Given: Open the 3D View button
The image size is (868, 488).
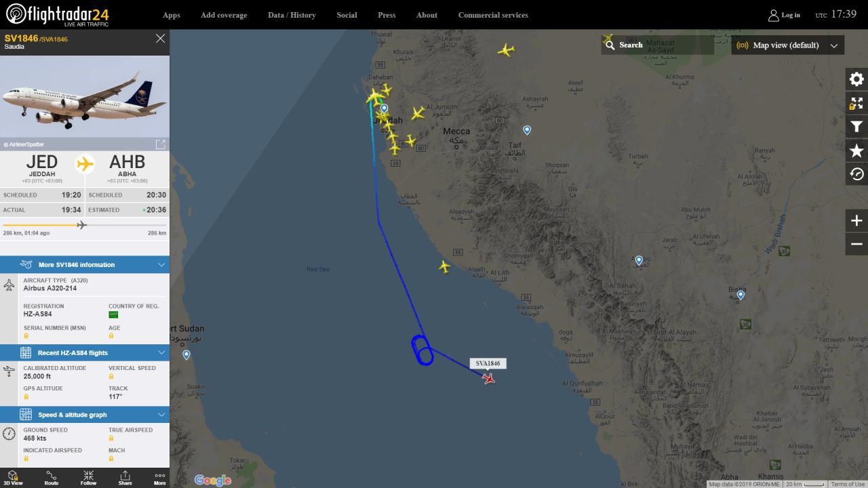Looking at the screenshot, I should [x=14, y=478].
